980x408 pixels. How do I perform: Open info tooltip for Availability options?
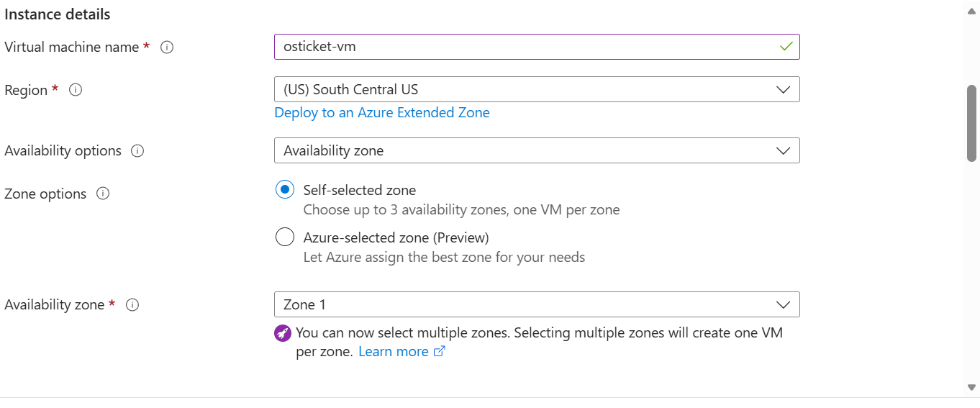click(x=137, y=151)
